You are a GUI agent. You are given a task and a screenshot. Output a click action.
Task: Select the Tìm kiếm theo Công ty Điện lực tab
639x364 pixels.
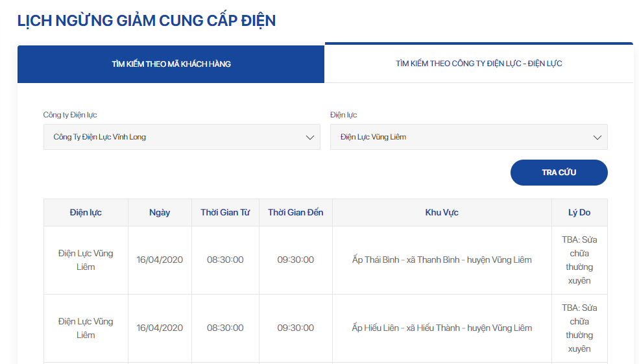(x=479, y=64)
